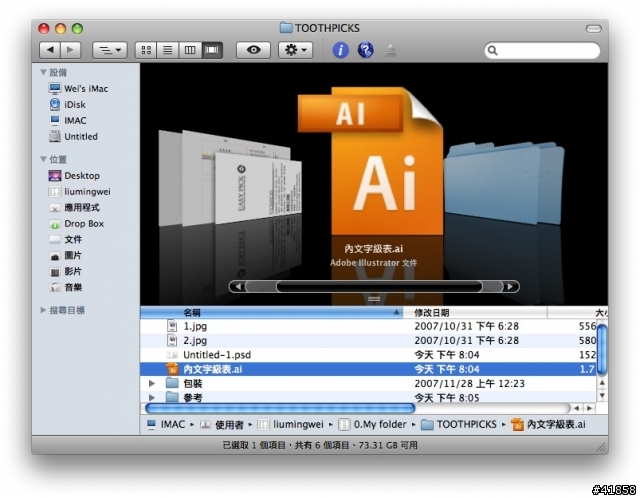Open the path dropdown menu in toolbar

(x=110, y=50)
